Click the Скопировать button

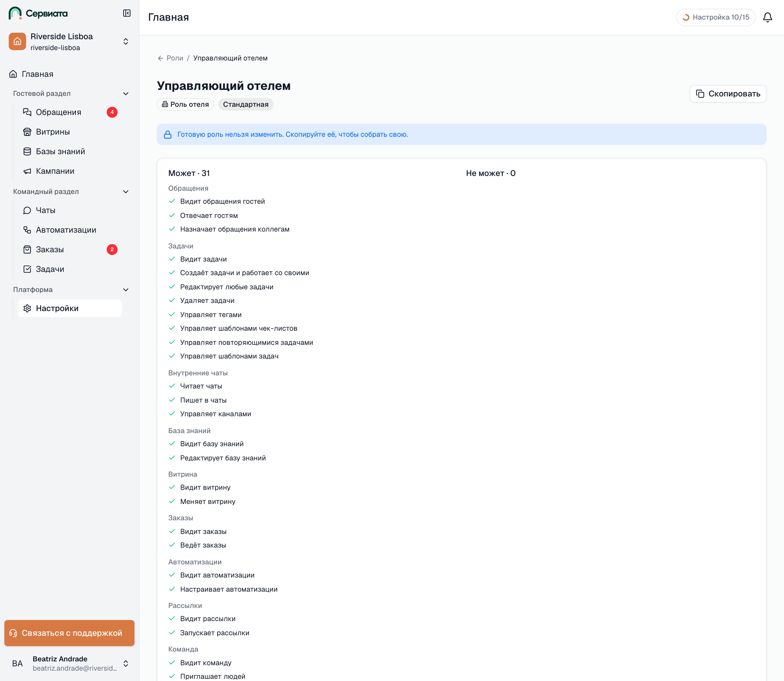(728, 93)
